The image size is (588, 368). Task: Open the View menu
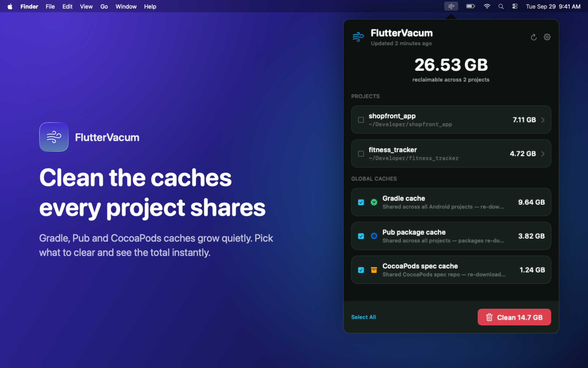[x=86, y=7]
